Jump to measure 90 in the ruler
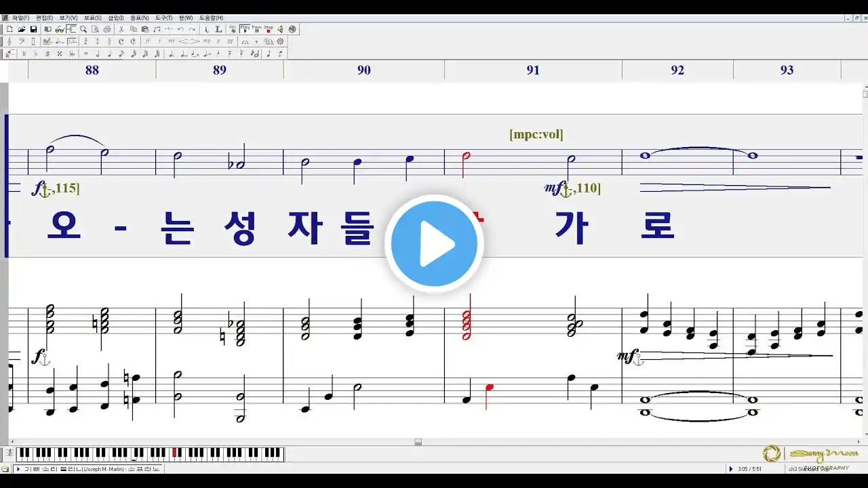Viewport: 868px width, 488px height. tap(364, 70)
